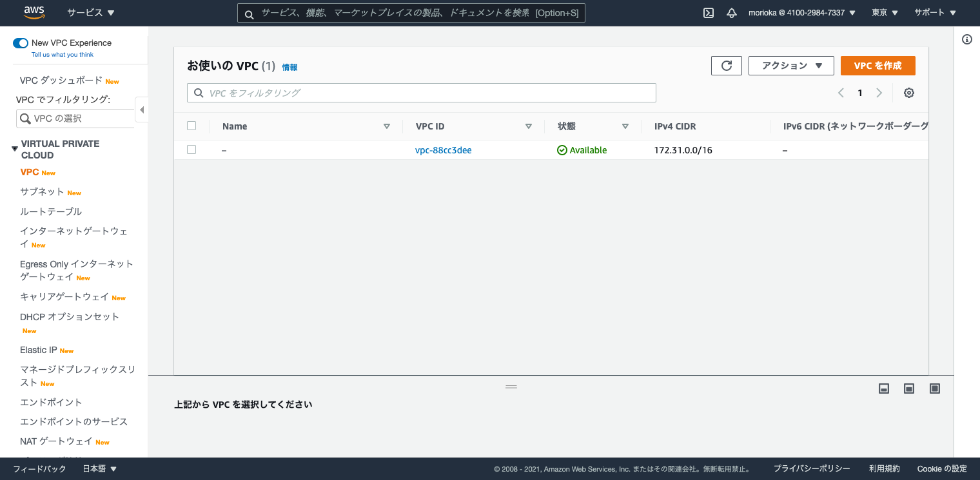Open the info panel icon

point(967,39)
